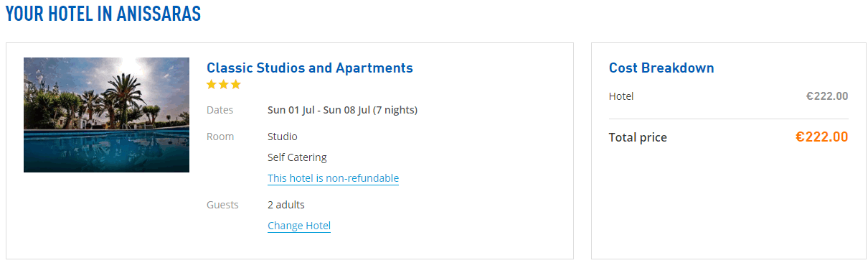Select the '2 adults' guests text
Image resolution: width=868 pixels, height=263 pixels.
tap(286, 205)
